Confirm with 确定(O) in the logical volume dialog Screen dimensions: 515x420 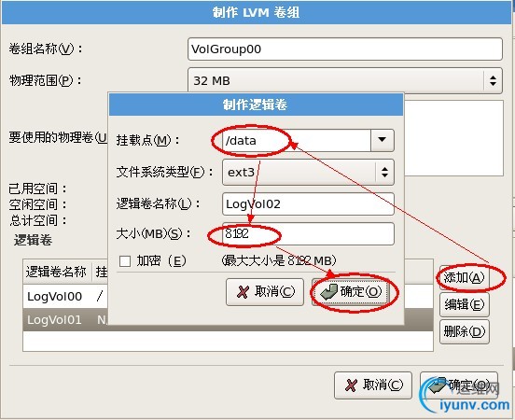pyautogui.click(x=351, y=292)
